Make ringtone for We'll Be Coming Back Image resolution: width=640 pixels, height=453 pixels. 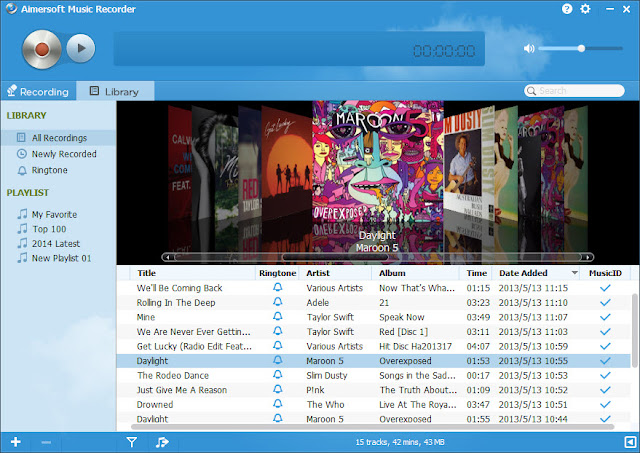point(278,287)
